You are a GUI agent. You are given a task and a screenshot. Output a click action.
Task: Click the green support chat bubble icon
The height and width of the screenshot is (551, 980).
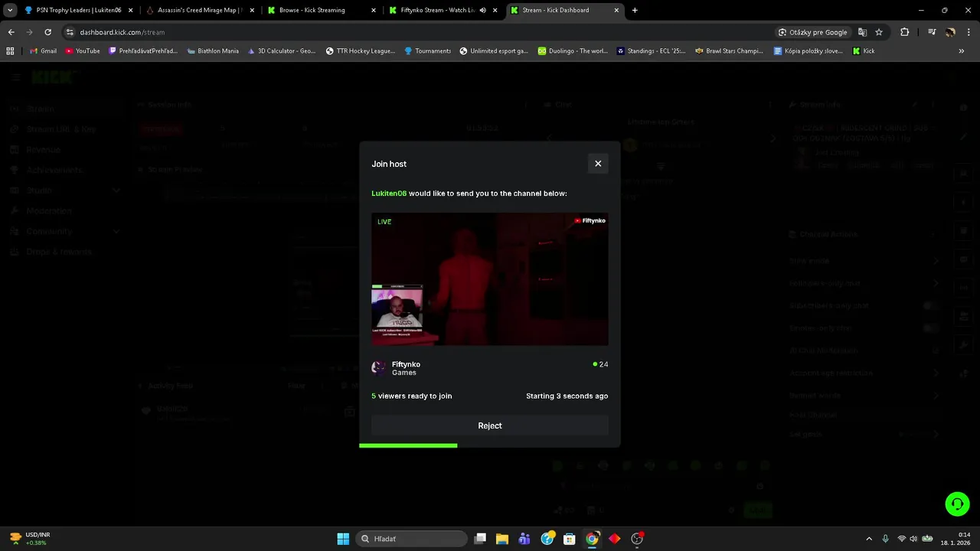[x=957, y=504]
